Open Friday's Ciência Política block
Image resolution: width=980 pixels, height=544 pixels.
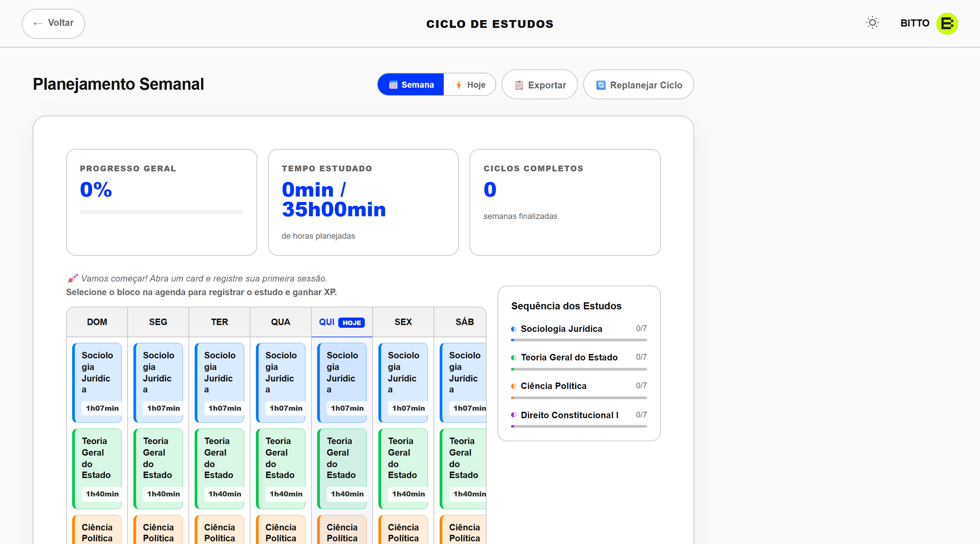[403, 530]
